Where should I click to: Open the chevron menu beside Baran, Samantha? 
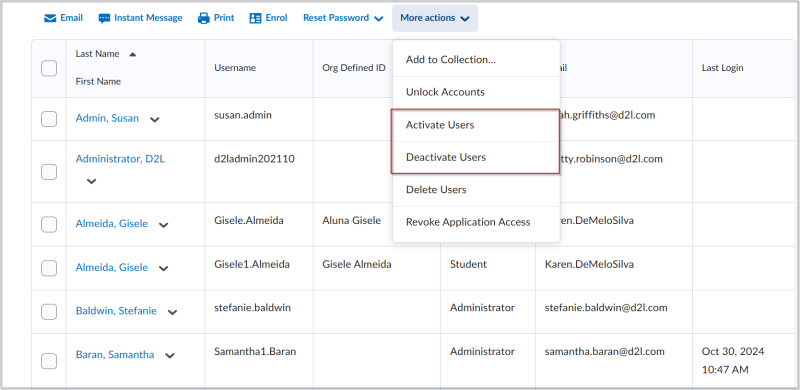click(x=170, y=356)
